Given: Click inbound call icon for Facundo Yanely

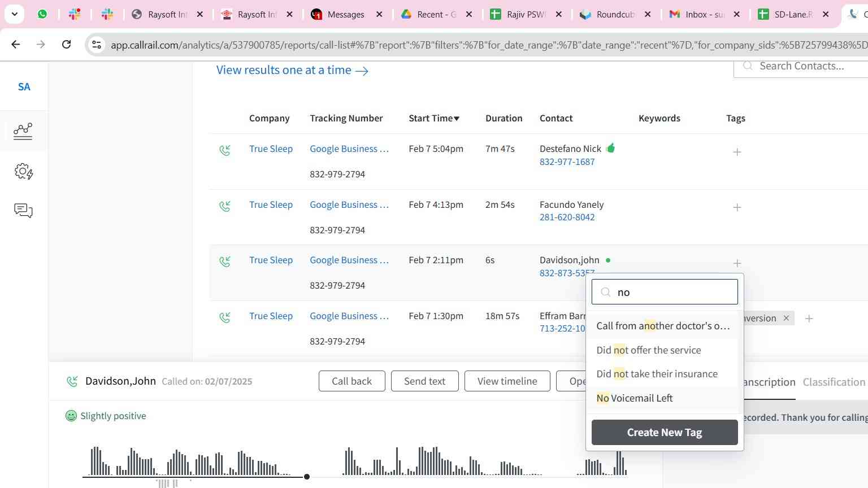Looking at the screenshot, I should 225,206.
